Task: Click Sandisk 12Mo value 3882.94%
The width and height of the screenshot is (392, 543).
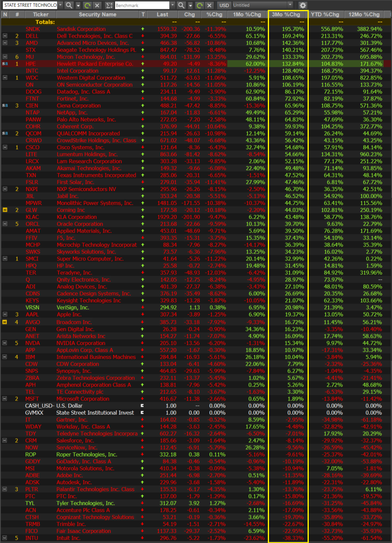Action: (x=369, y=29)
